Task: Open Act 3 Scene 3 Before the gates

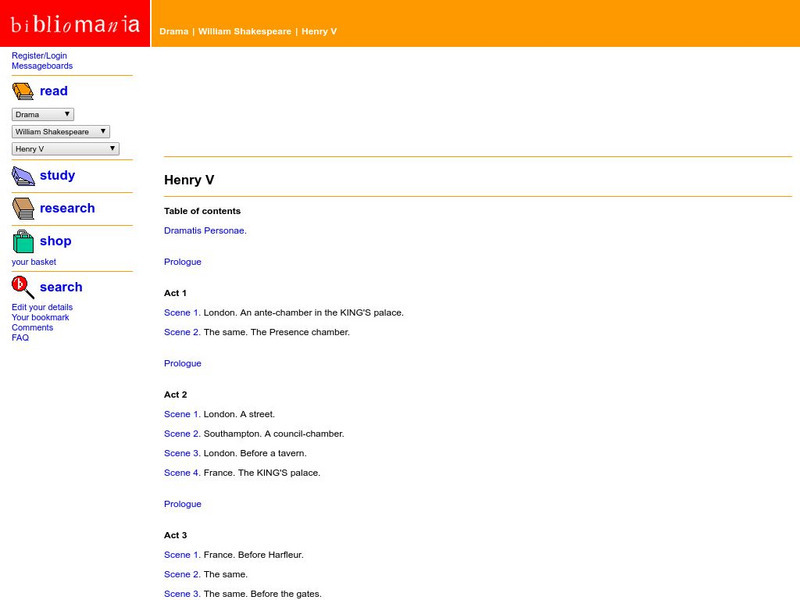Action: coord(182,594)
